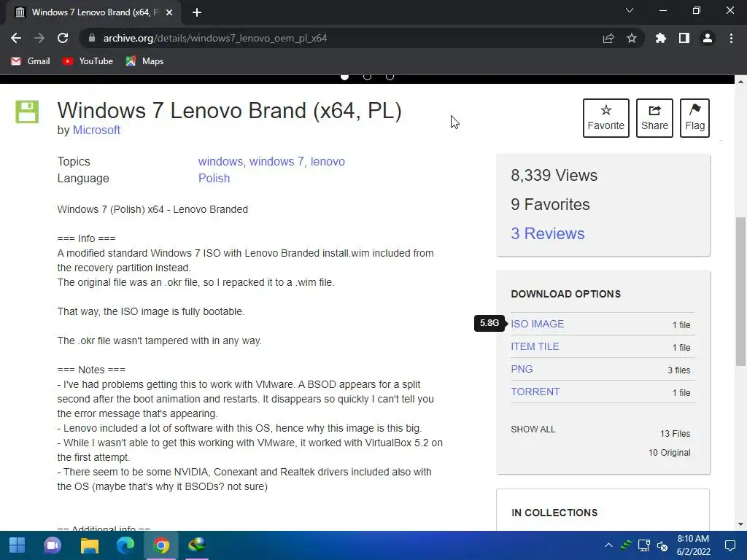Open the Chrome profile icon
The image size is (747, 560).
(x=708, y=38)
